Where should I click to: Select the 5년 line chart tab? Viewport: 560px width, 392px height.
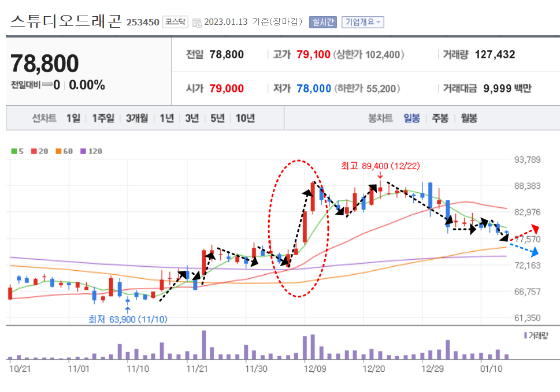click(x=217, y=118)
